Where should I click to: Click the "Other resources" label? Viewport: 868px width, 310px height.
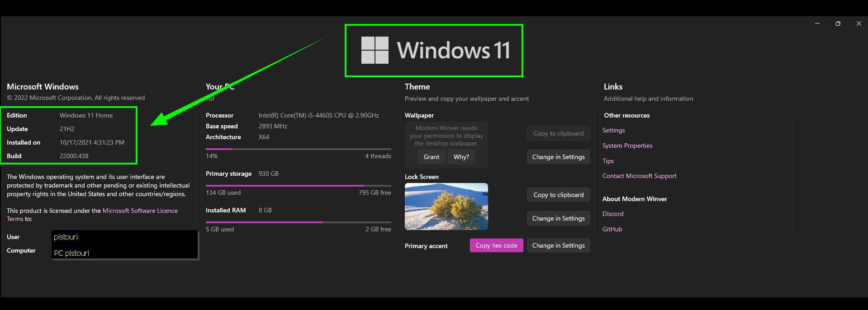click(626, 115)
